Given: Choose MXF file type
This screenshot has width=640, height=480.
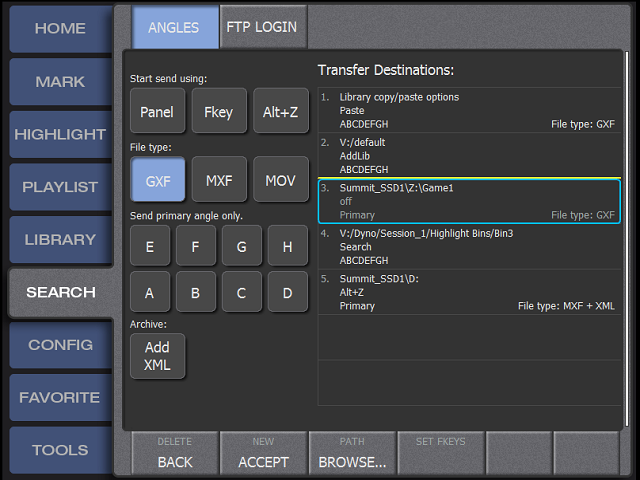Looking at the screenshot, I should click(x=218, y=181).
